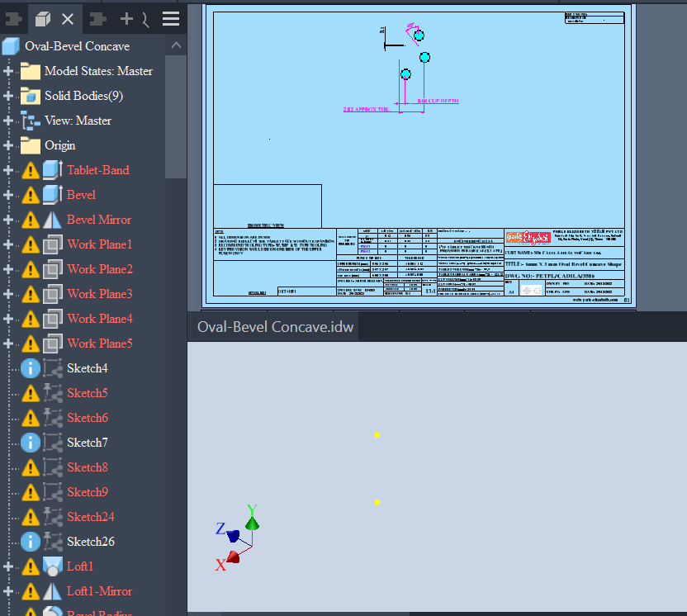Select Sketch9 in the browser
Viewport: 687px width, 616px height.
pos(88,492)
